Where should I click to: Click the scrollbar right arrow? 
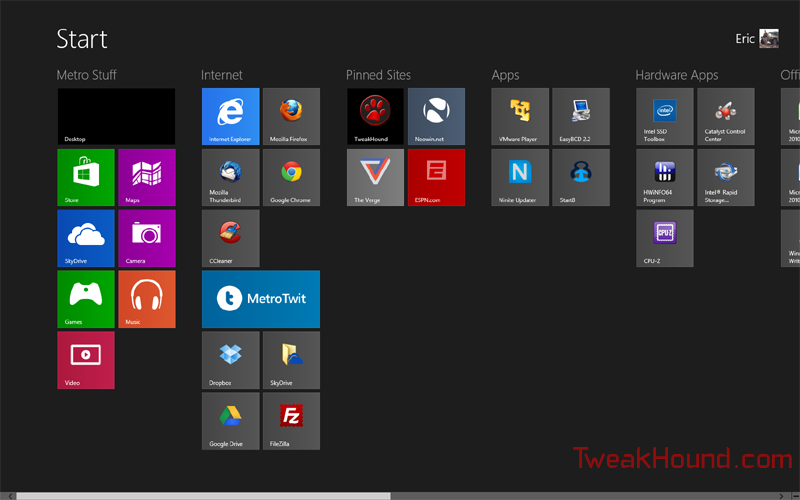[781, 496]
